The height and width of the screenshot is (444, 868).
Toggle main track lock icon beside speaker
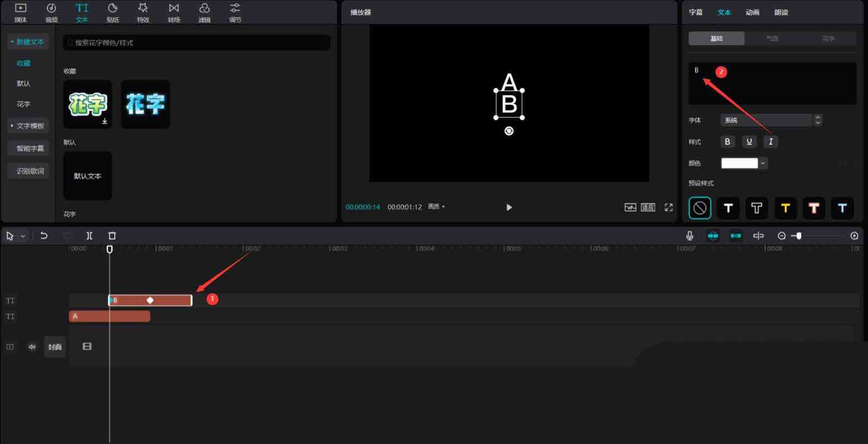(x=10, y=347)
